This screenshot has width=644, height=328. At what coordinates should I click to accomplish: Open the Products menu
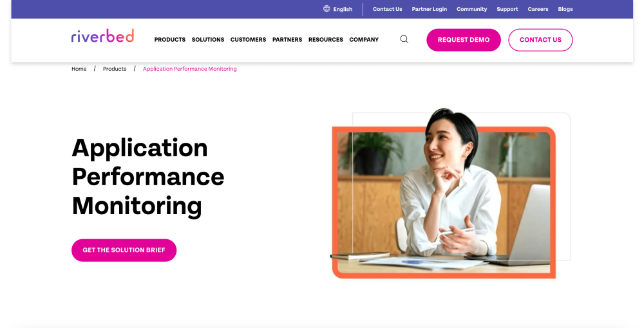[169, 40]
